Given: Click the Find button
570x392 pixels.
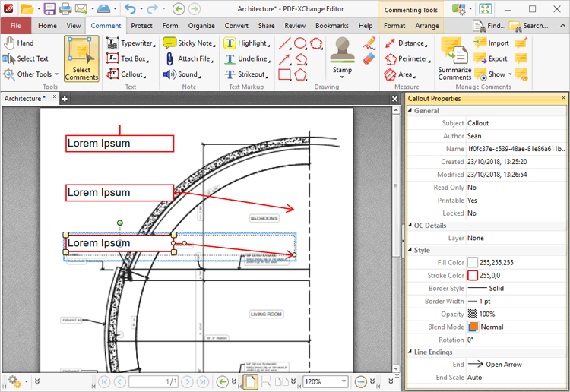Looking at the screenshot, I should (489, 26).
